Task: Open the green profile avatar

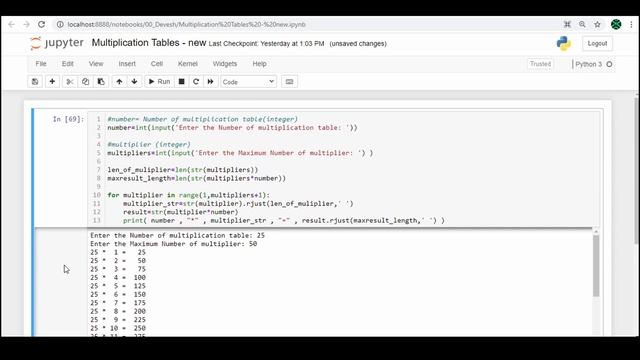Action: 616,24
